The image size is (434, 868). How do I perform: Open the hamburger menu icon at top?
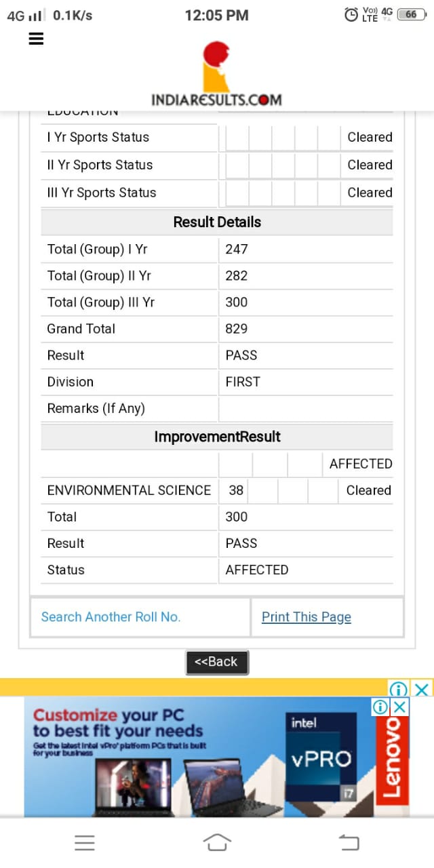36,39
